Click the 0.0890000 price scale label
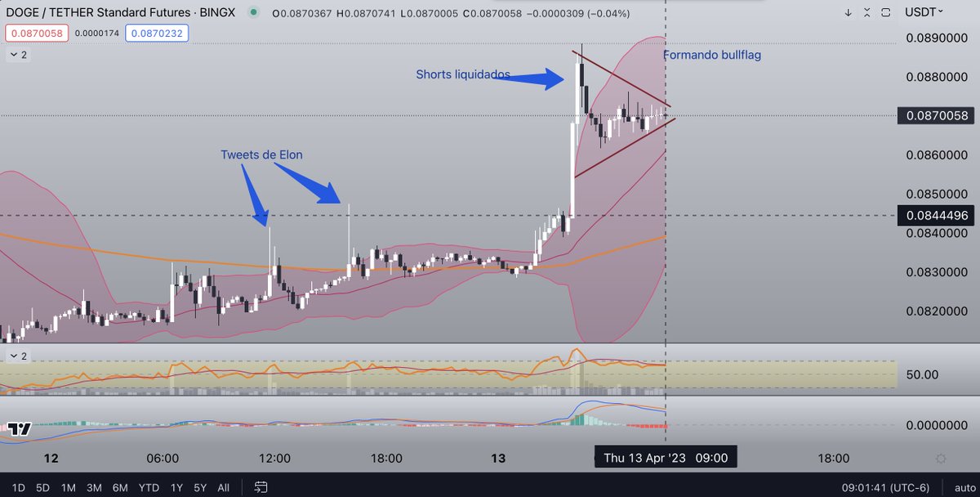This screenshot has height=497, width=980. click(x=937, y=38)
